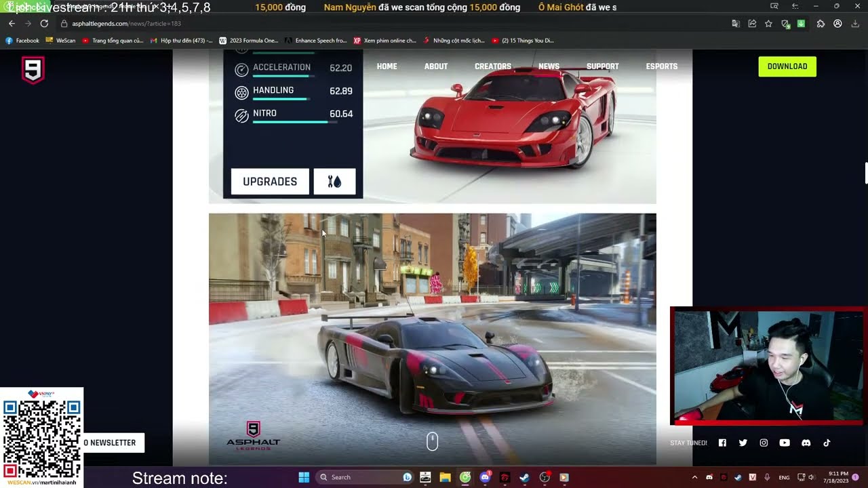Viewport: 868px width, 488px height.
Task: Show hidden system tray icons chevron
Action: [x=694, y=477]
